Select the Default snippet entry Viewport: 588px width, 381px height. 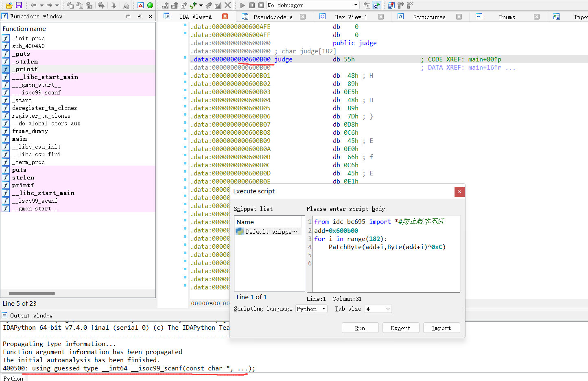click(x=269, y=232)
